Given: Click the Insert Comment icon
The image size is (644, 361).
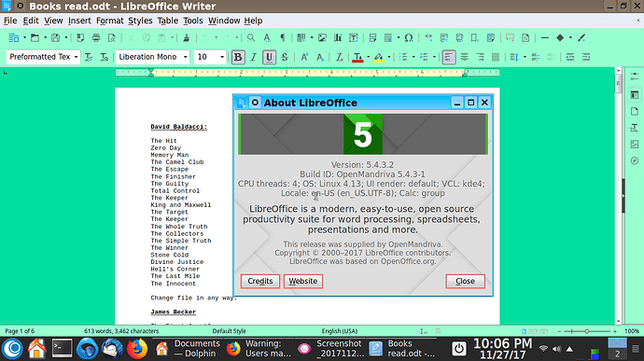Looking at the screenshot, I should click(511, 38).
